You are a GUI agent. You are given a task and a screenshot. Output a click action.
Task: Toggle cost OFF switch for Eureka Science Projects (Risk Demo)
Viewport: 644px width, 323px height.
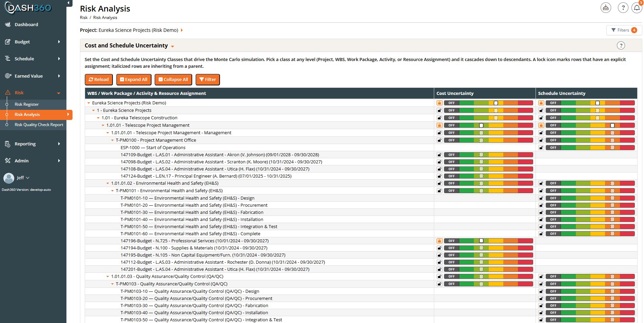[451, 103]
